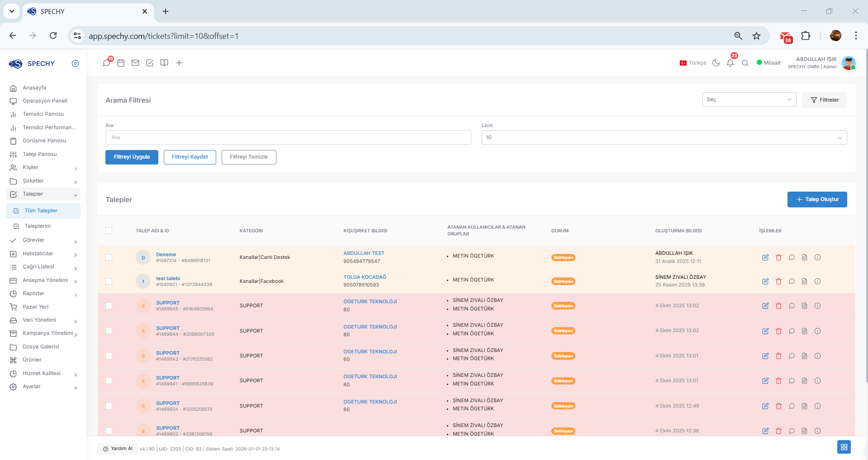Select checkbox for ticket #1469945
The image size is (868, 460).
click(x=109, y=306)
